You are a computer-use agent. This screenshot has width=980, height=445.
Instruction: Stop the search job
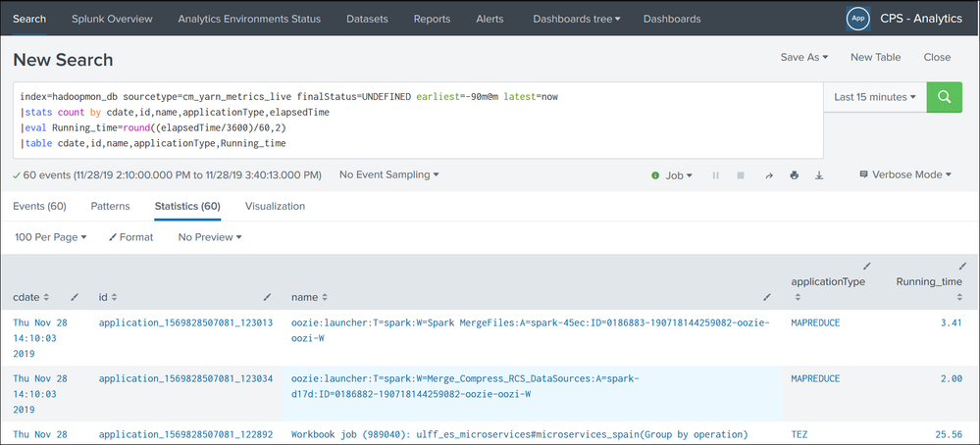[741, 176]
